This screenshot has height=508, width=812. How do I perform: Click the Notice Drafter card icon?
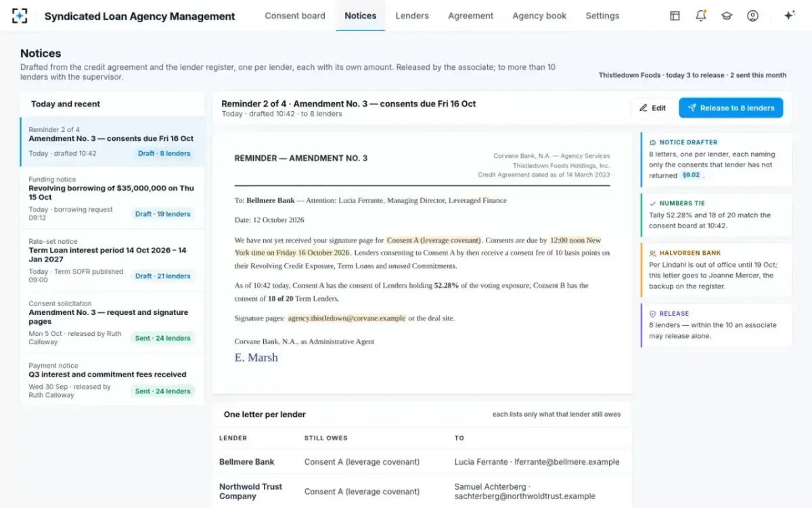click(x=652, y=143)
